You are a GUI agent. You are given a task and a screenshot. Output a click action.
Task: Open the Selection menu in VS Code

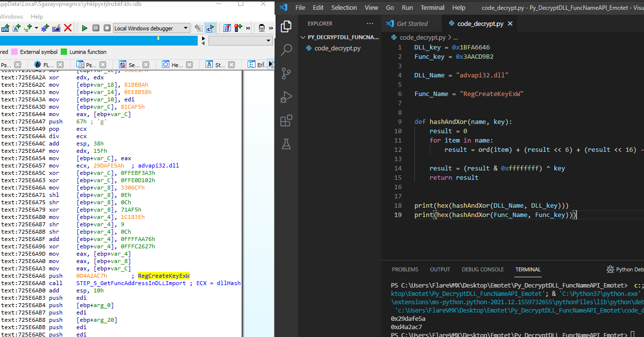coord(344,7)
